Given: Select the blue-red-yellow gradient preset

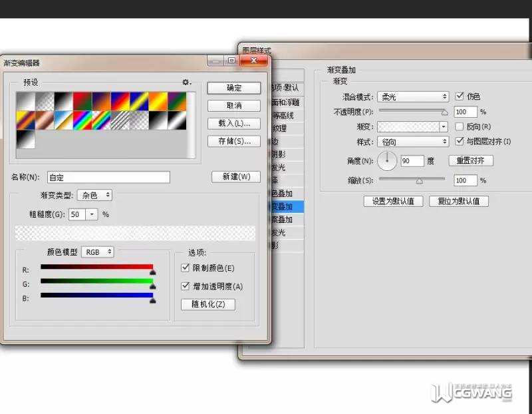Looking at the screenshot, I should (120, 101).
